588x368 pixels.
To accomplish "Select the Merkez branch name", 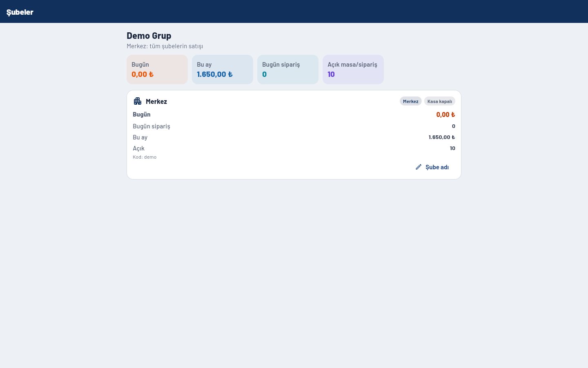I will pos(156,101).
